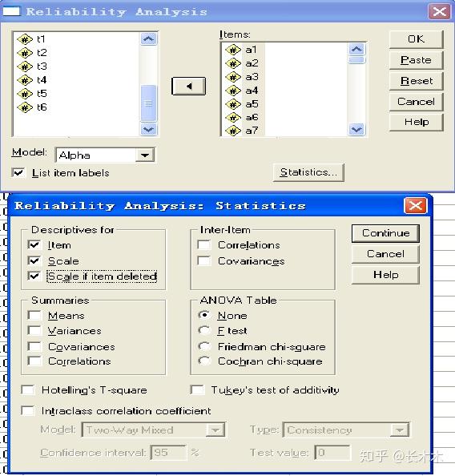This screenshot has width=455, height=476.
Task: Select variable t2 in the source list
Action: point(32,53)
